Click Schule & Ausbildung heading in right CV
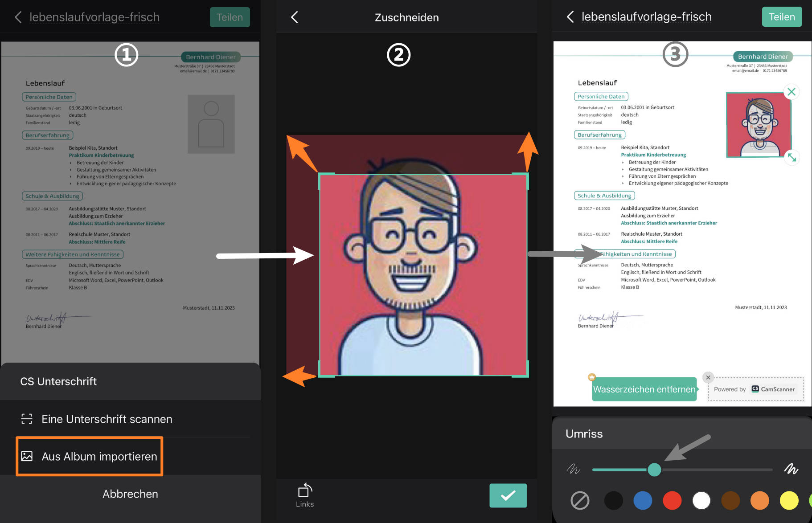This screenshot has height=523, width=812. click(x=604, y=196)
